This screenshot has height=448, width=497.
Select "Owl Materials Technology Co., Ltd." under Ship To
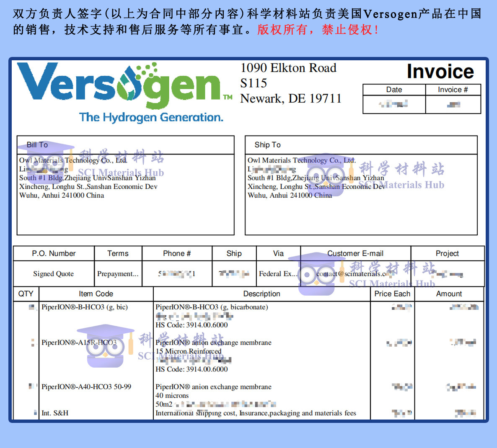(301, 160)
